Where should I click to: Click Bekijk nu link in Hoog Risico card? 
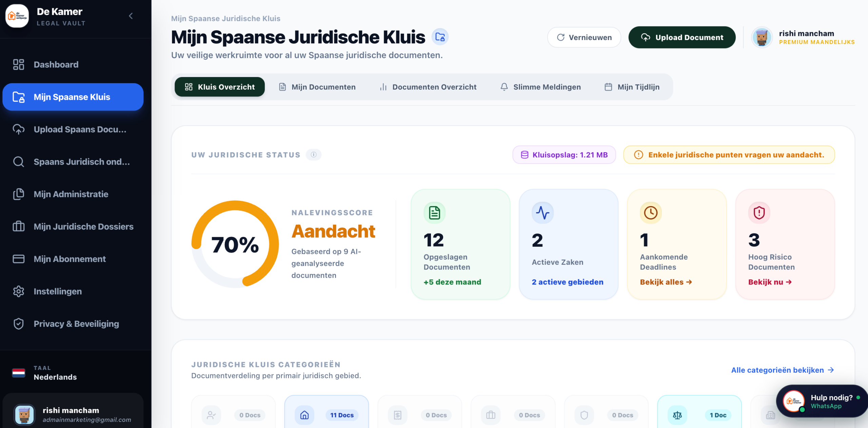770,282
